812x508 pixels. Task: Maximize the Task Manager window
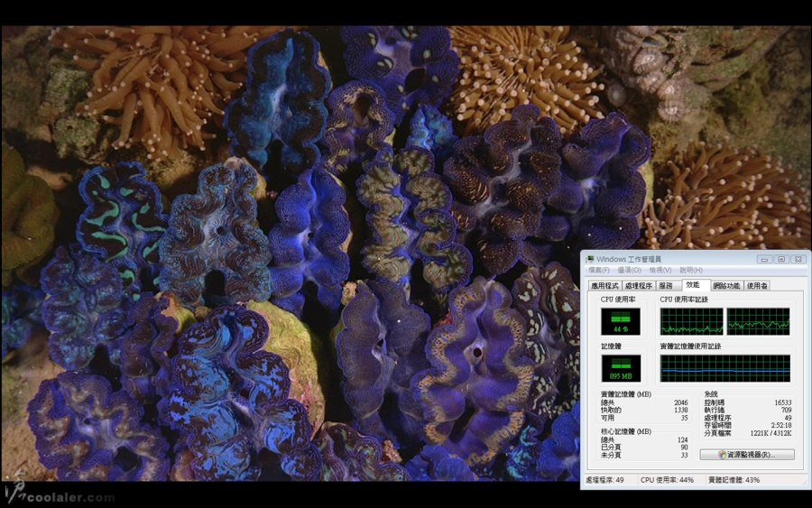click(x=781, y=259)
